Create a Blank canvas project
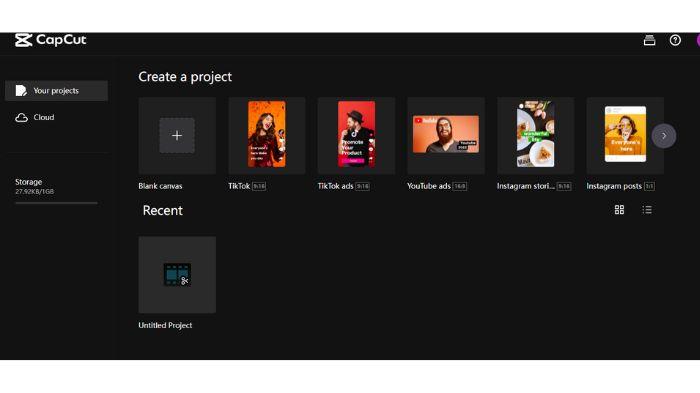The height and width of the screenshot is (393, 700). [x=177, y=136]
